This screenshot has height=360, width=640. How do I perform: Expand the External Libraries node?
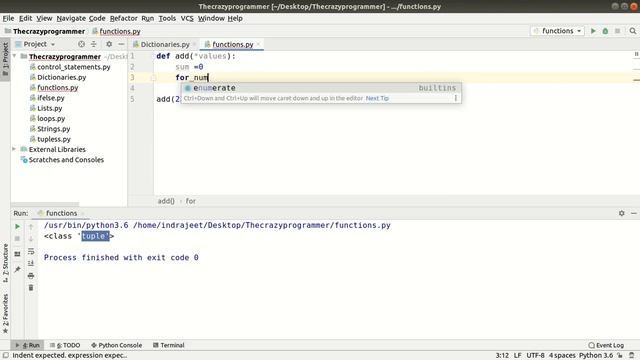tap(15, 149)
